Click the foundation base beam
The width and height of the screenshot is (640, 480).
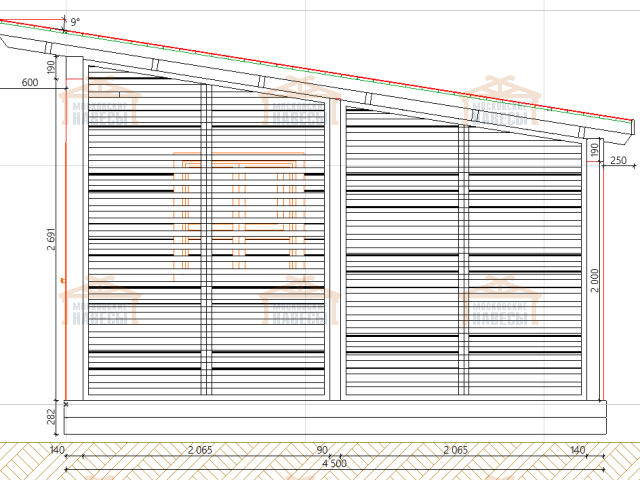[335, 418]
